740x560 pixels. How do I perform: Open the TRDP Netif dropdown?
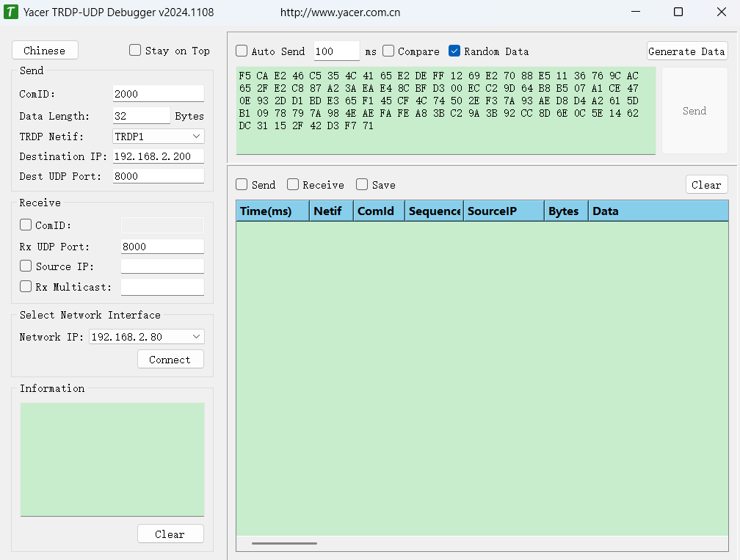(x=197, y=137)
